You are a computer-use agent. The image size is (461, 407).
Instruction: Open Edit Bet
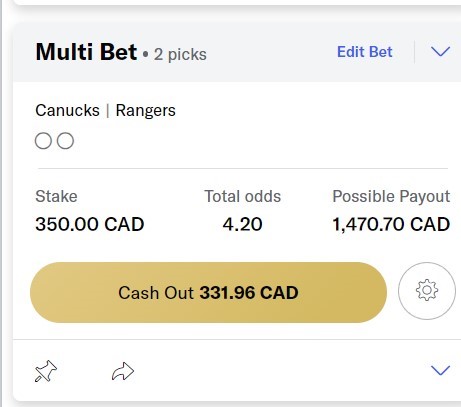pyautogui.click(x=365, y=52)
